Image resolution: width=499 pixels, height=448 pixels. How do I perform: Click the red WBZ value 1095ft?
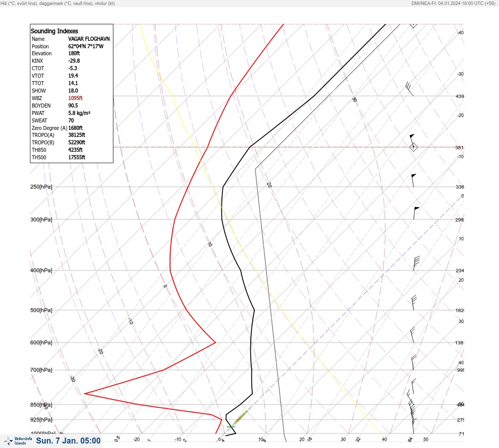(x=76, y=98)
